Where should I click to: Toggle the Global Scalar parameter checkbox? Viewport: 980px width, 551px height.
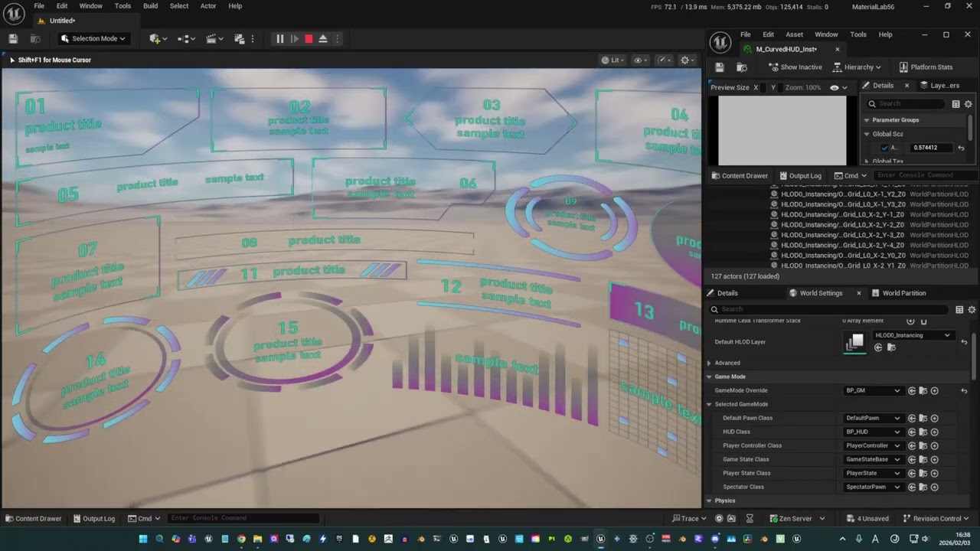coord(884,148)
